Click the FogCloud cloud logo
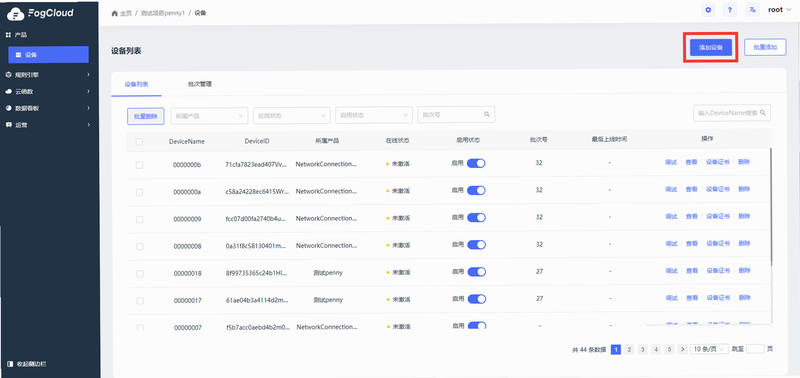 coord(15,14)
